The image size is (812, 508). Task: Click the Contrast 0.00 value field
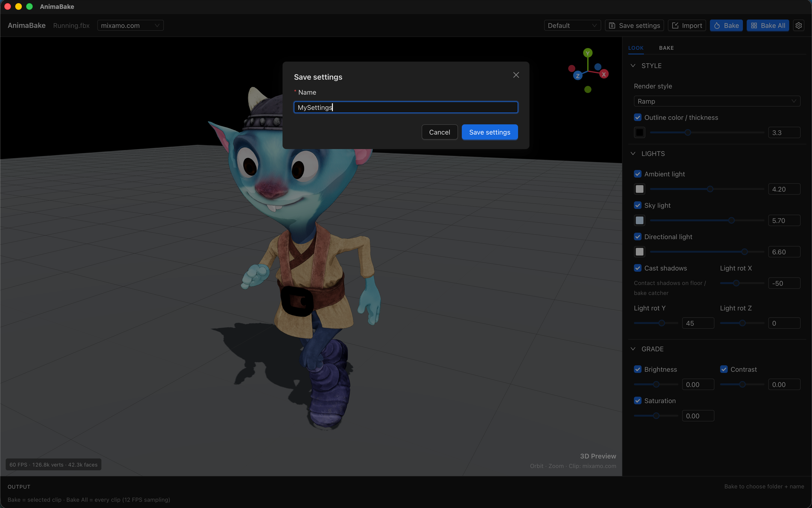(784, 384)
